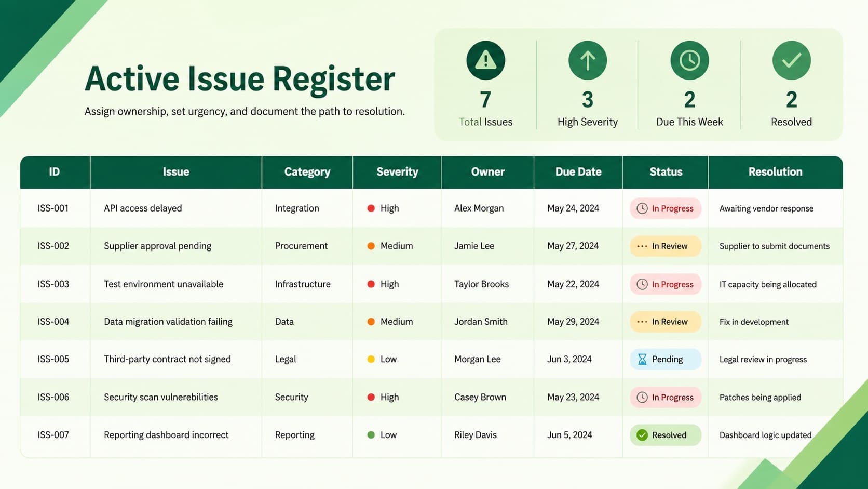Click the ellipsis icon in ISS-002's In Review badge
Viewport: 868px width, 489px height.
642,246
